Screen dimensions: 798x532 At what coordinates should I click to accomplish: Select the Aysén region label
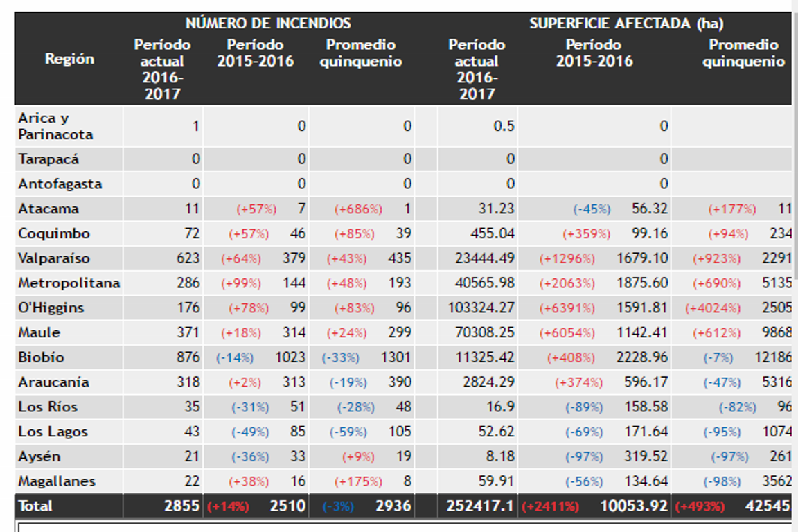(x=39, y=456)
